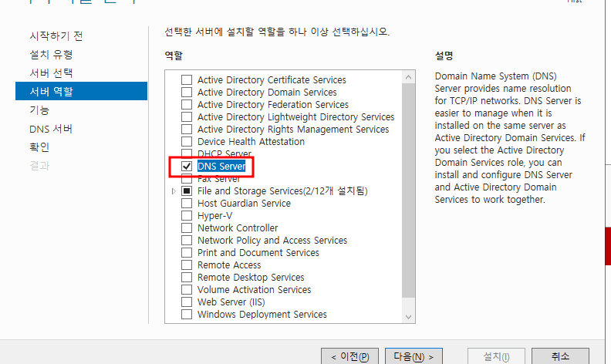Click the roles list scrollbar thumb

pos(408,190)
